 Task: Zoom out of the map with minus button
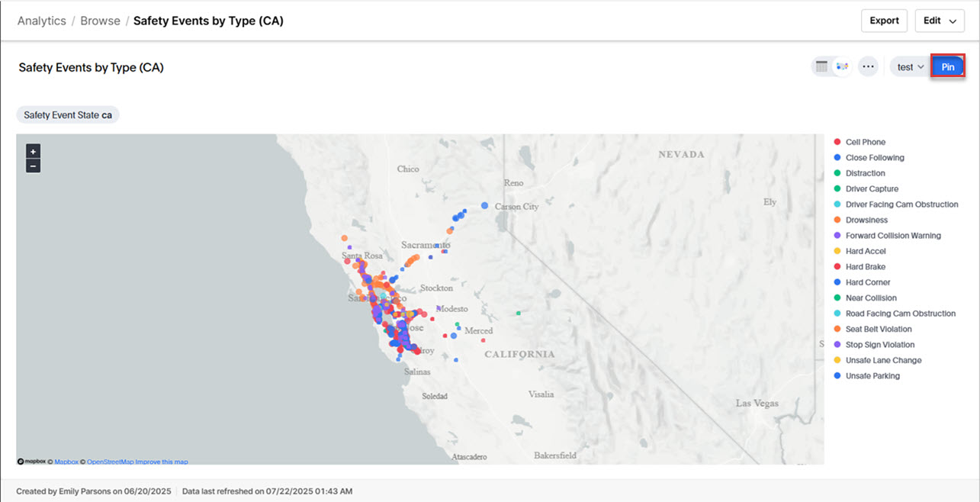33,166
